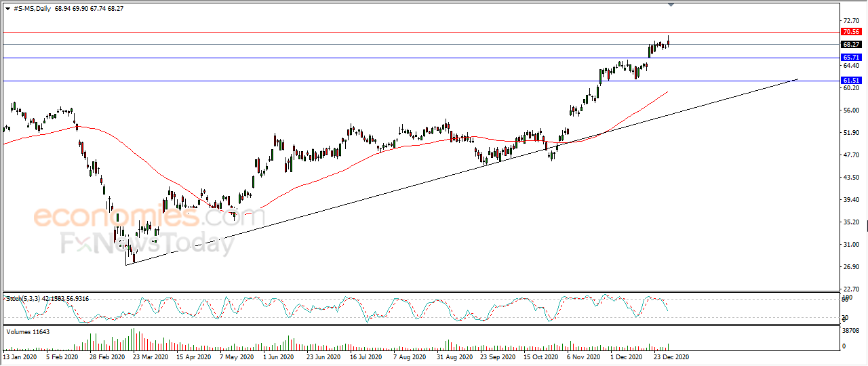Click the latest candlestick at chart top
The width and height of the screenshot is (868, 366).
click(x=669, y=42)
